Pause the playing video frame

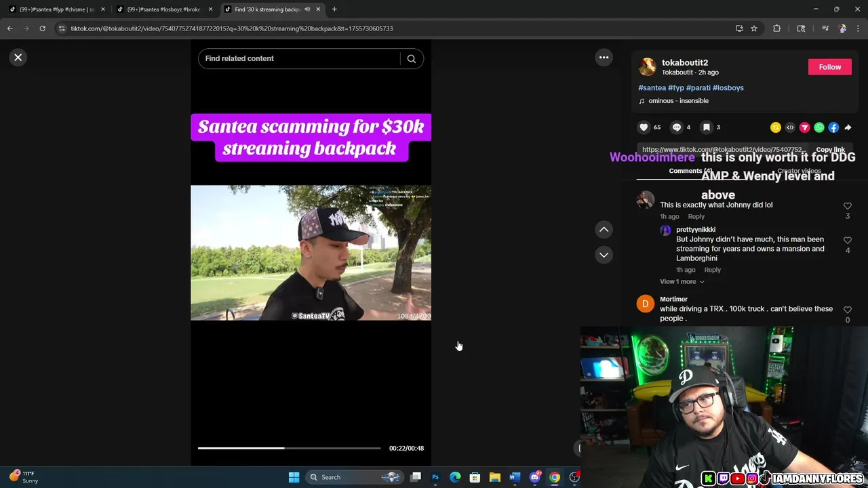click(311, 253)
